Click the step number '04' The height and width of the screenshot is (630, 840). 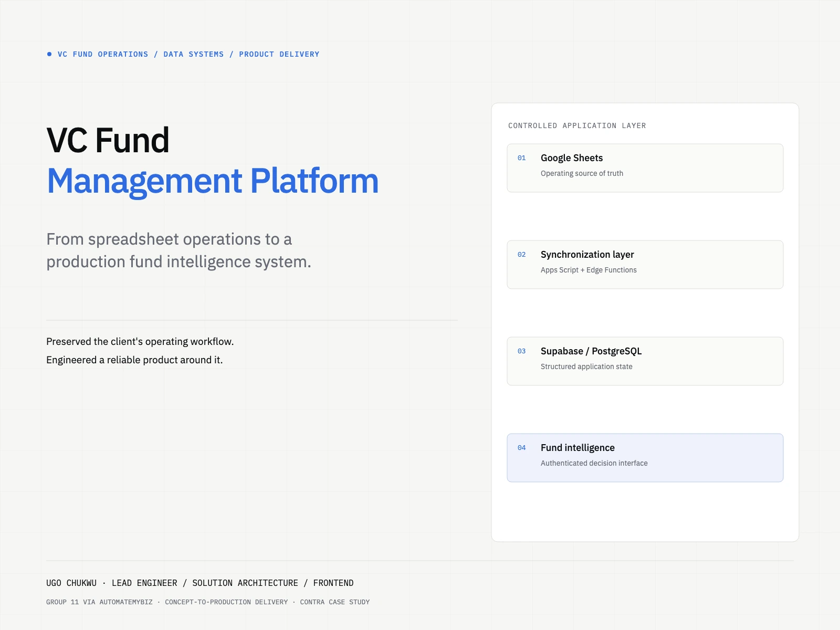521,448
